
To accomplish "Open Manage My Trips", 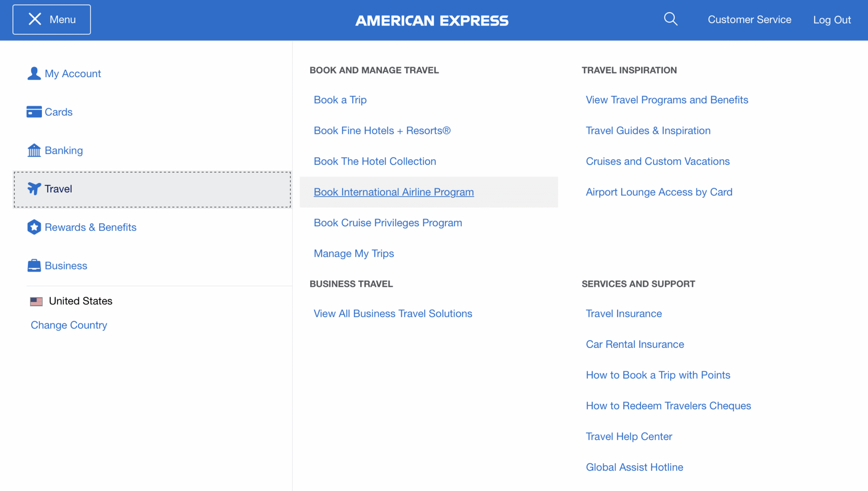I will (353, 253).
